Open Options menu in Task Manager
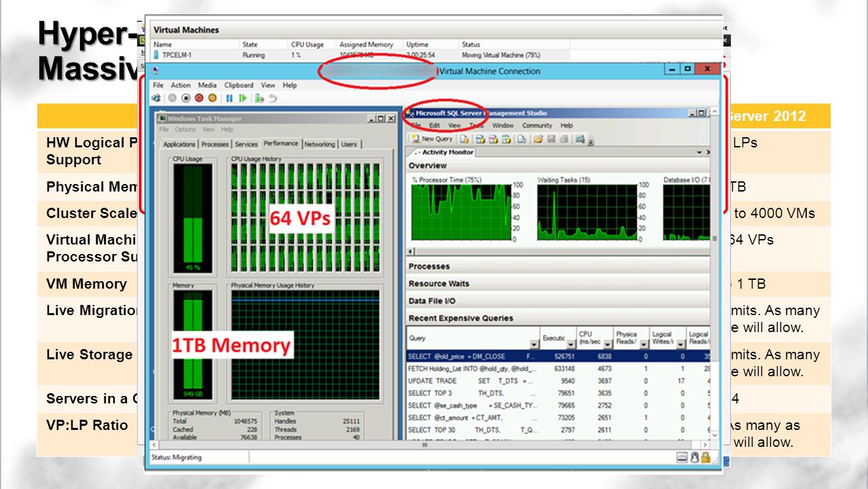Image resolution: width=868 pixels, height=489 pixels. coord(185,129)
